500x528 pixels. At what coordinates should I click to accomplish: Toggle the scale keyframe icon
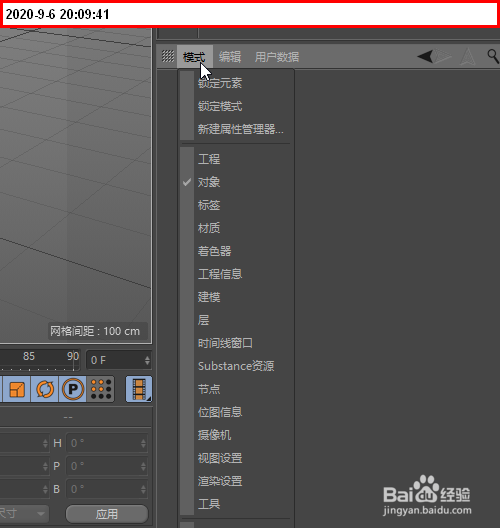(16, 390)
